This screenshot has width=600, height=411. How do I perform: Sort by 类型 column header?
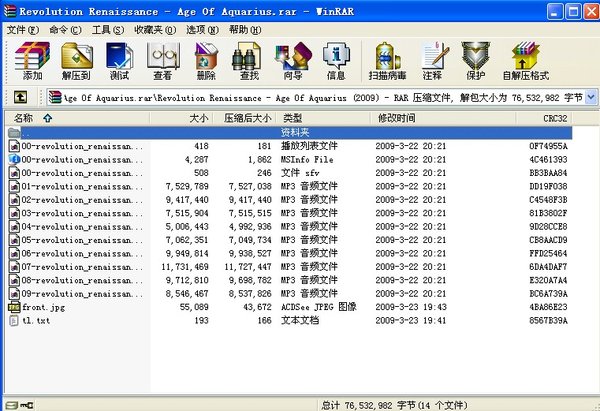click(323, 118)
